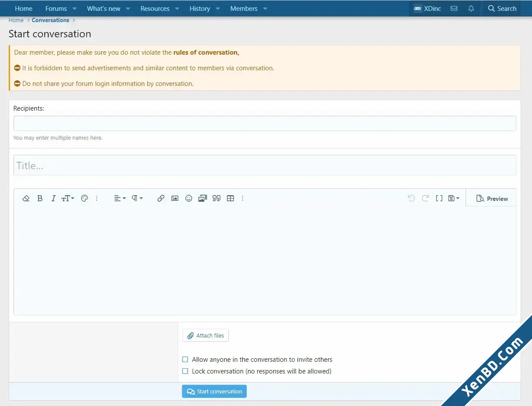Click the Preview button
The height and width of the screenshot is (406, 532).
click(x=492, y=198)
